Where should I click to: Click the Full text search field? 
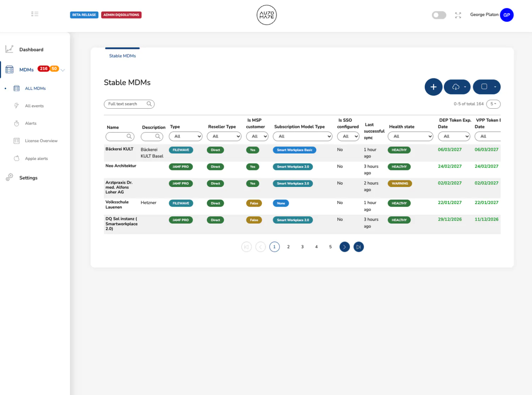[x=129, y=104]
